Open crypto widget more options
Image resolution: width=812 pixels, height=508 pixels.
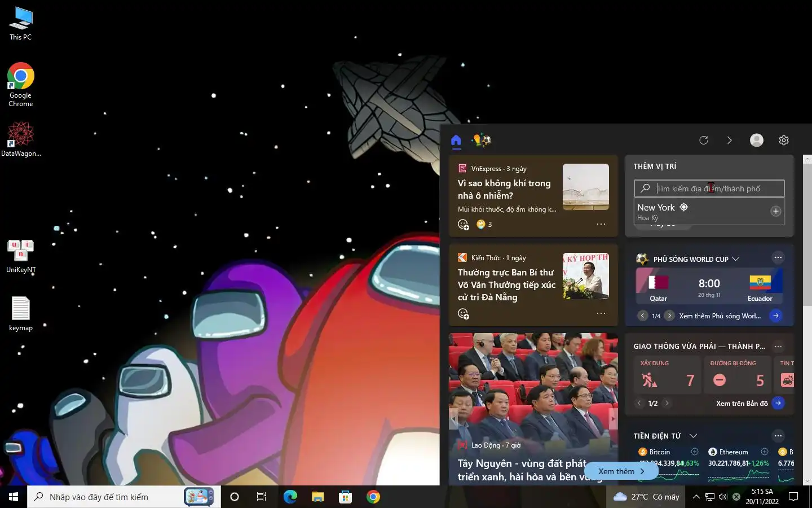click(778, 435)
